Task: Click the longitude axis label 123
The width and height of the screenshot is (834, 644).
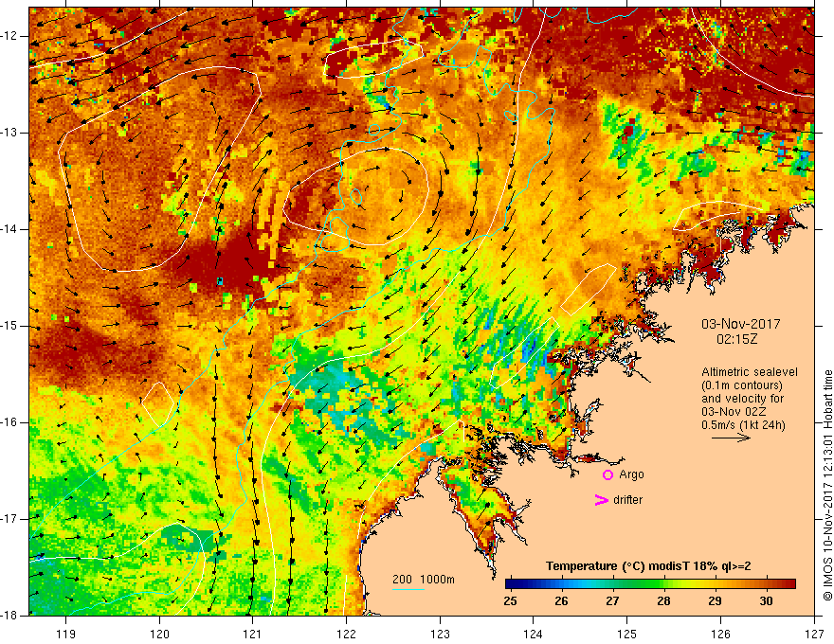Action: (440, 634)
